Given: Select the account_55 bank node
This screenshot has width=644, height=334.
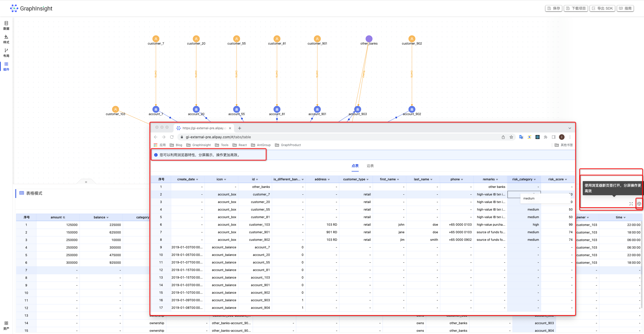Looking at the screenshot, I should 237,109.
